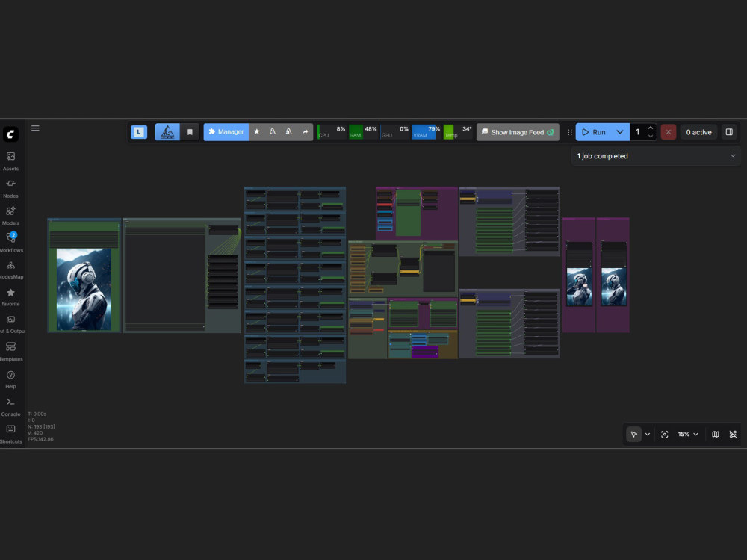Click the batch count number field
The height and width of the screenshot is (560, 747).
coord(638,132)
